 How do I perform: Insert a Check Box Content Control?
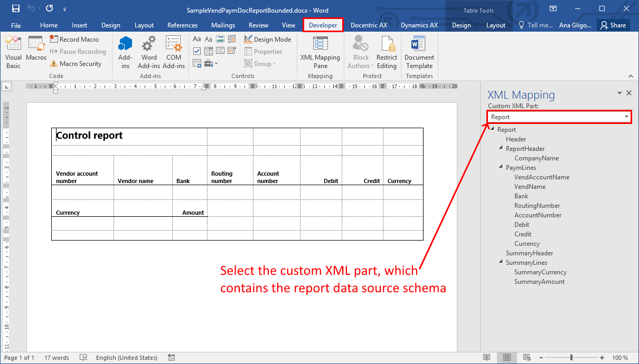[x=197, y=51]
